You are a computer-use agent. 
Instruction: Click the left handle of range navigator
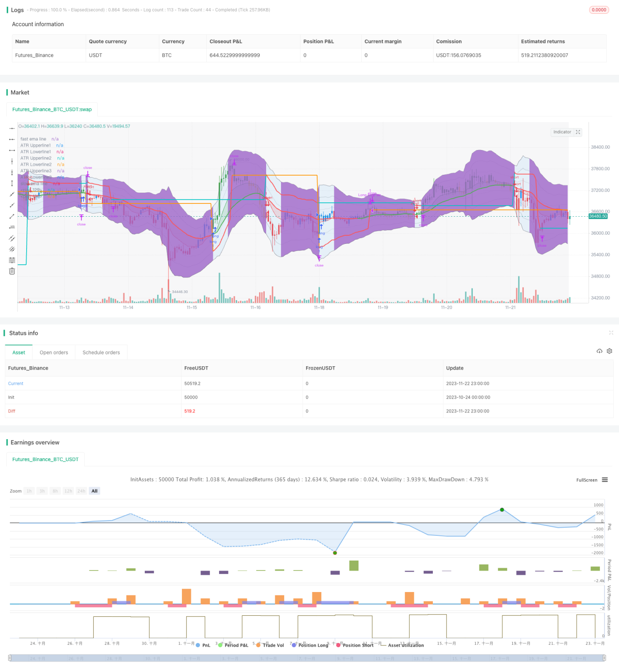coord(10,658)
